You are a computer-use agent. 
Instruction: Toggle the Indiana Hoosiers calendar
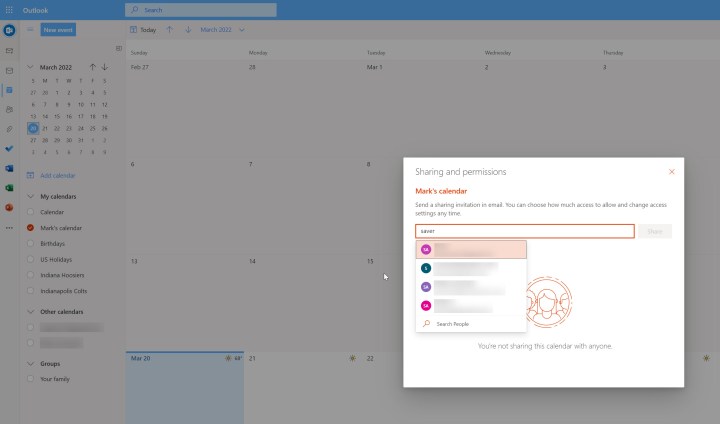click(30, 275)
